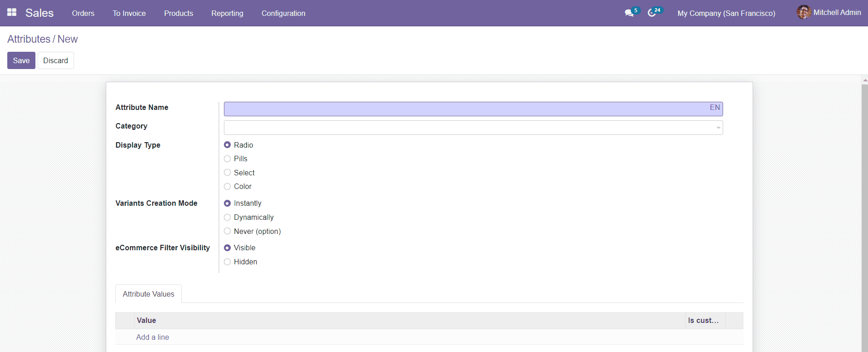Viewport: 868px width, 352px height.
Task: Click Mitchell Admin user avatar
Action: coord(803,12)
